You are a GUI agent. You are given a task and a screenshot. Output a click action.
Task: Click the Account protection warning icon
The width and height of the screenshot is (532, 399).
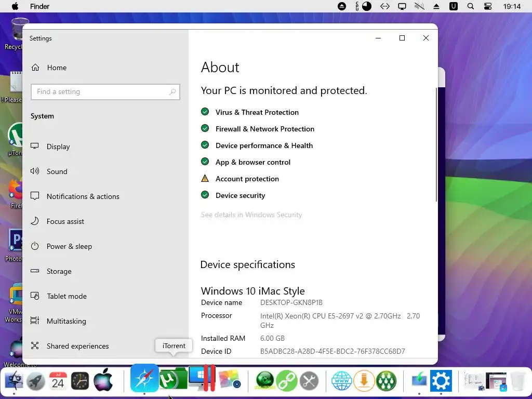click(x=205, y=178)
